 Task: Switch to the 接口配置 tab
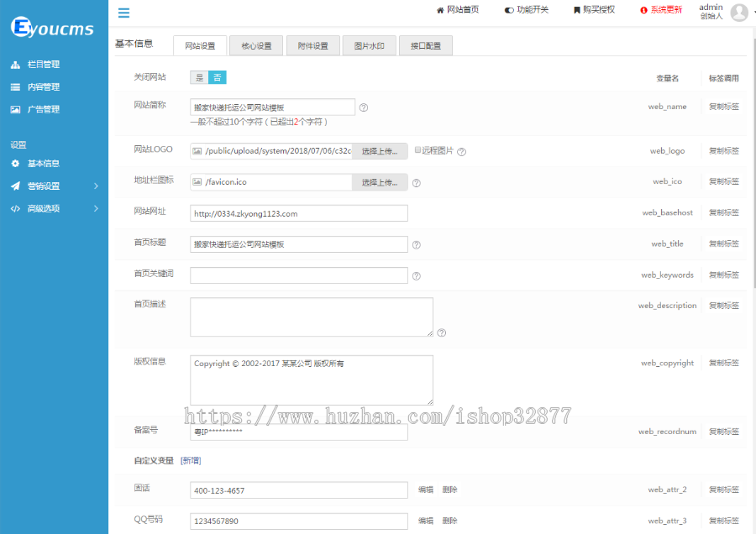[426, 46]
